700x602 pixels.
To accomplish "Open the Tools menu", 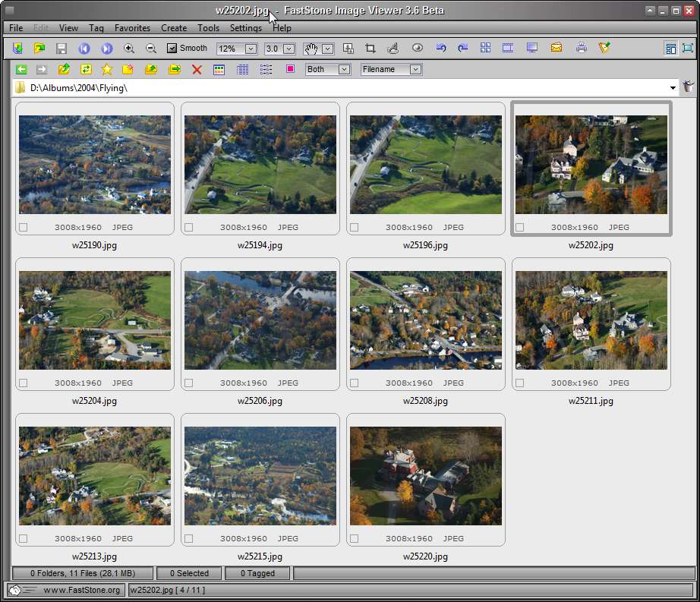I will [209, 27].
